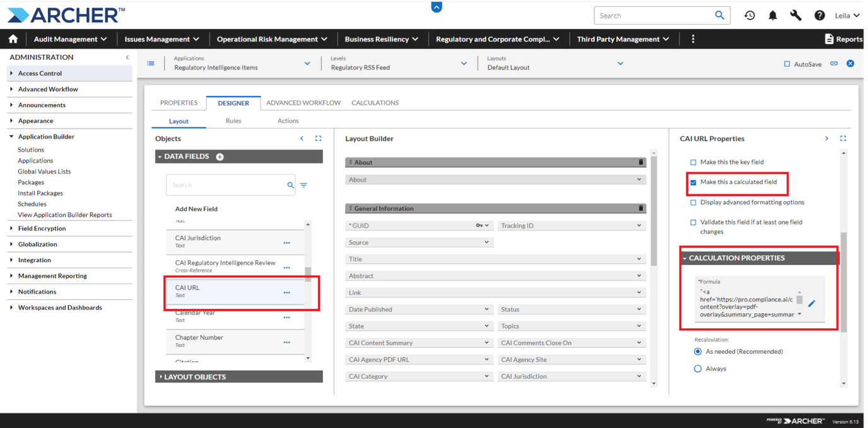Image resolution: width=868 pixels, height=428 pixels.
Task: Open the Solutions link
Action: (31, 150)
